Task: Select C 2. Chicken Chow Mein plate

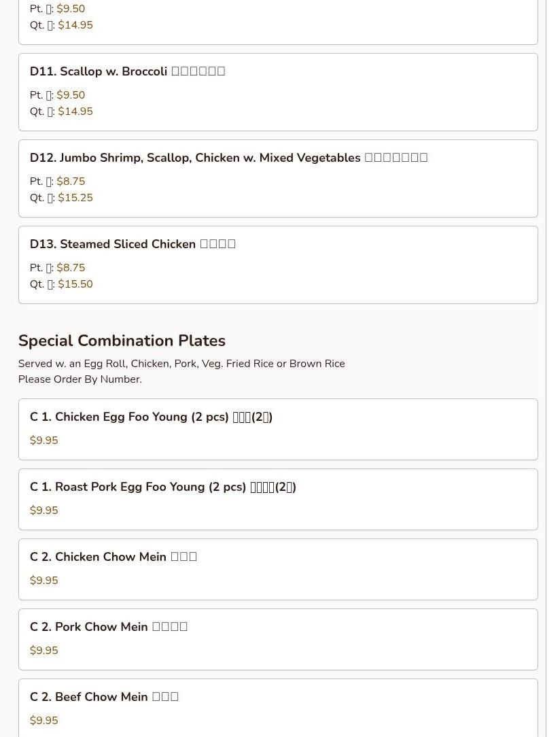Action: (x=113, y=557)
